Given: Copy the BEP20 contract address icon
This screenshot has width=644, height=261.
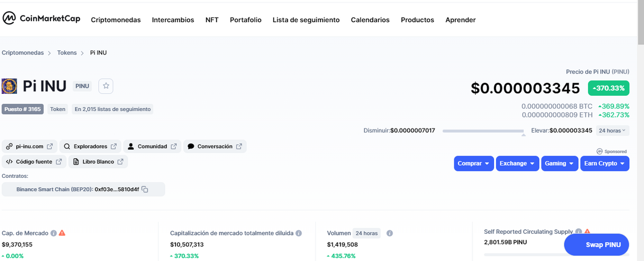Looking at the screenshot, I should (145, 189).
